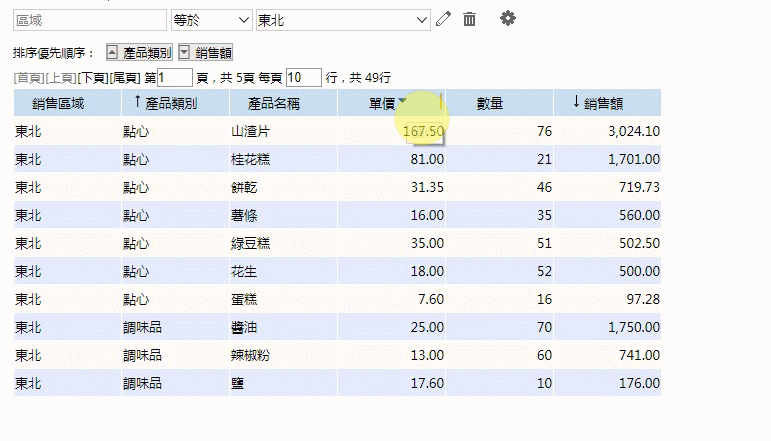Click the descending arrow on 銷售額 header
Image resolution: width=771 pixels, height=441 pixels.
(x=576, y=102)
